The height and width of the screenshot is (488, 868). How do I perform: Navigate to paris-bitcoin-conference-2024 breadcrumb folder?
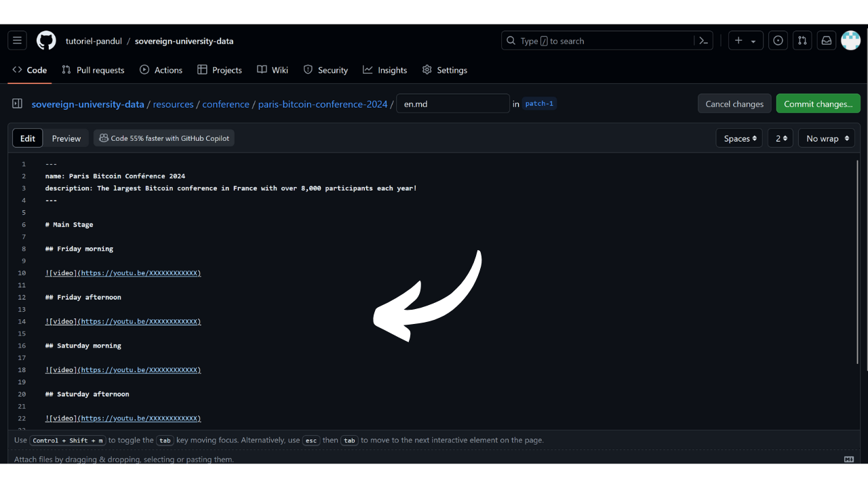(x=323, y=104)
